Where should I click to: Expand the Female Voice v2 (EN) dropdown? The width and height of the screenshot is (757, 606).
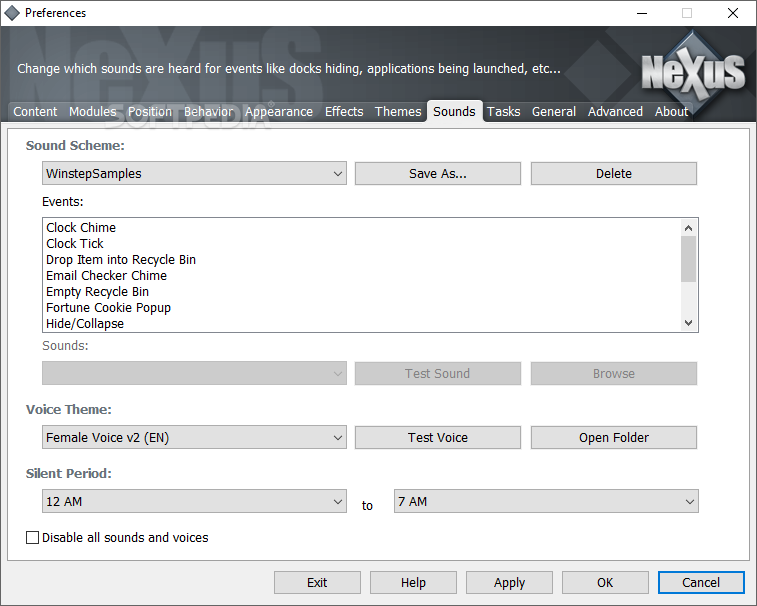point(194,437)
